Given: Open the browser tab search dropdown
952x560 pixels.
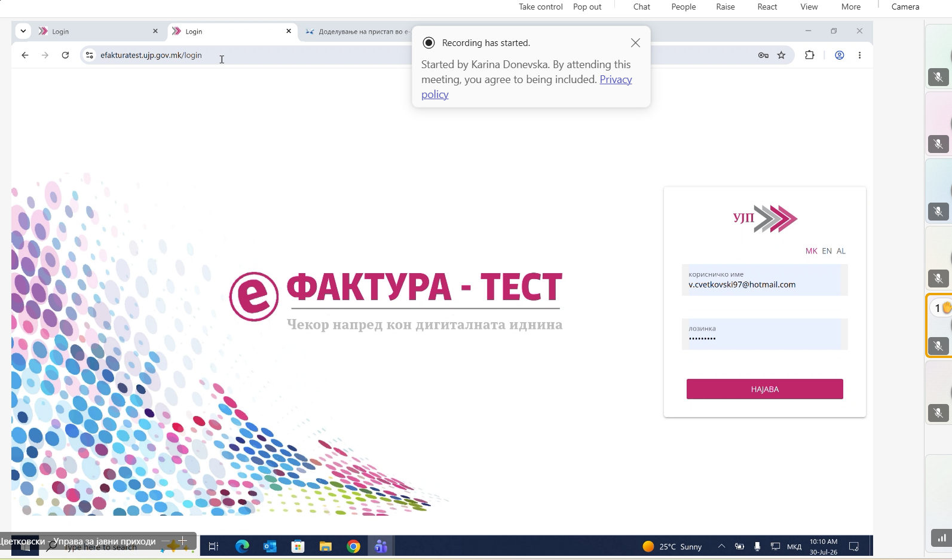Looking at the screenshot, I should (23, 31).
